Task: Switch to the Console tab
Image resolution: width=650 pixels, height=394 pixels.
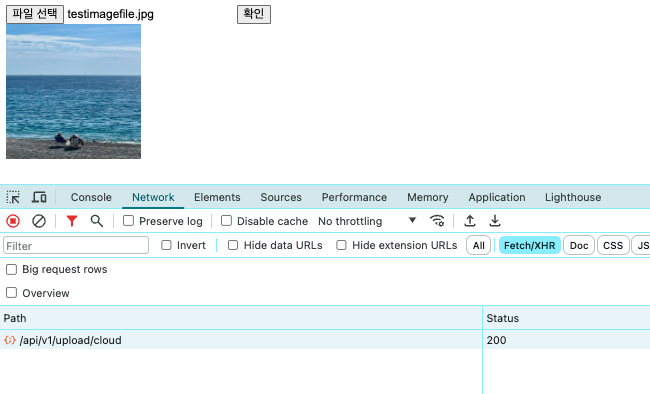Action: tap(91, 197)
